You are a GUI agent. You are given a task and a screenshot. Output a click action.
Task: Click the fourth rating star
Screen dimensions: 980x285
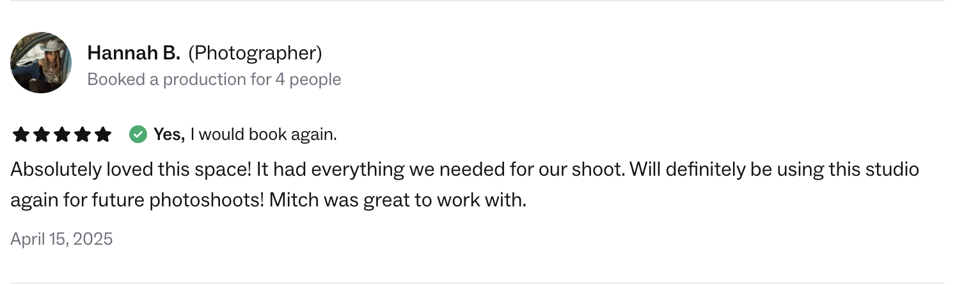click(83, 135)
